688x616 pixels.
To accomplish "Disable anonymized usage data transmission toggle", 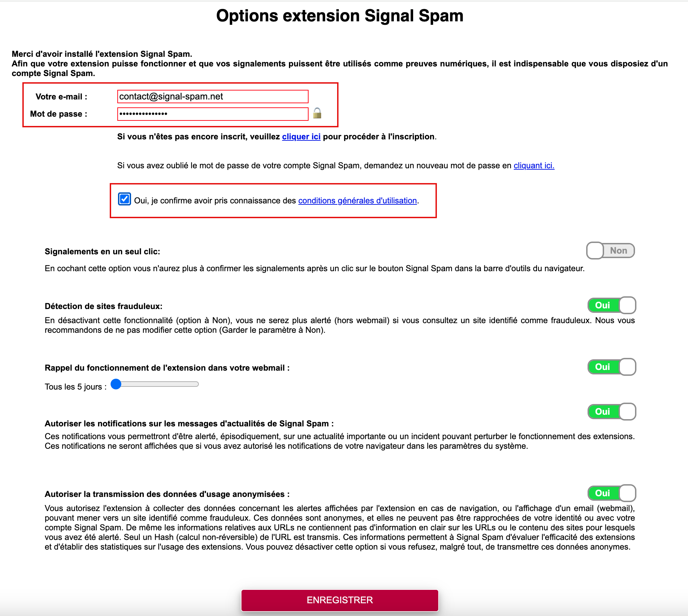I will point(612,493).
